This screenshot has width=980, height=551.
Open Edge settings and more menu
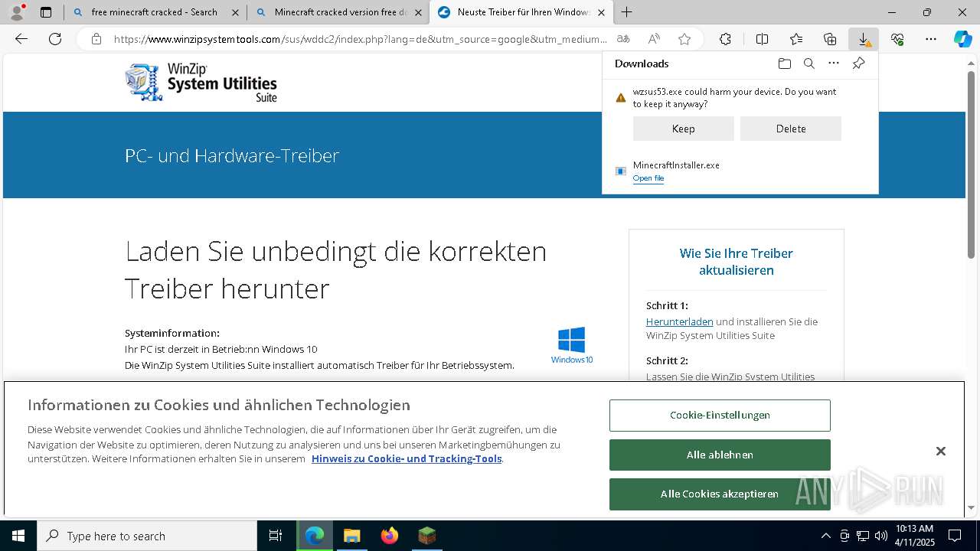coord(931,39)
